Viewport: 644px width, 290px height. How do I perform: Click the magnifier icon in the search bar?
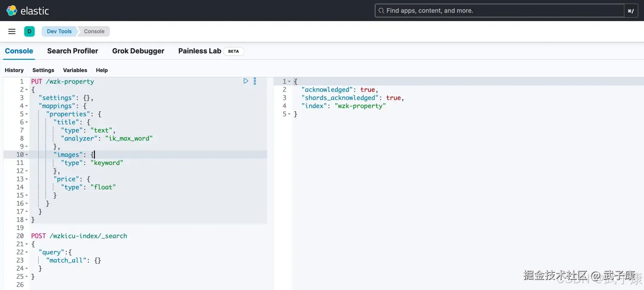(x=381, y=10)
